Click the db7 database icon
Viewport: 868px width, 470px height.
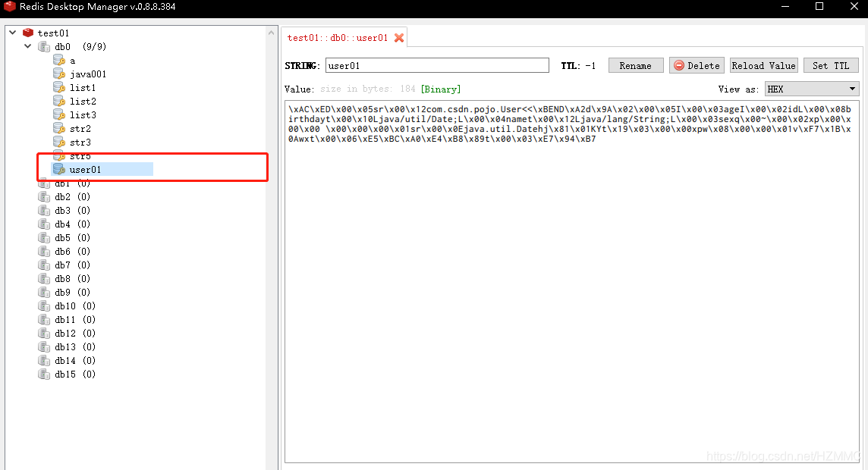(x=44, y=265)
